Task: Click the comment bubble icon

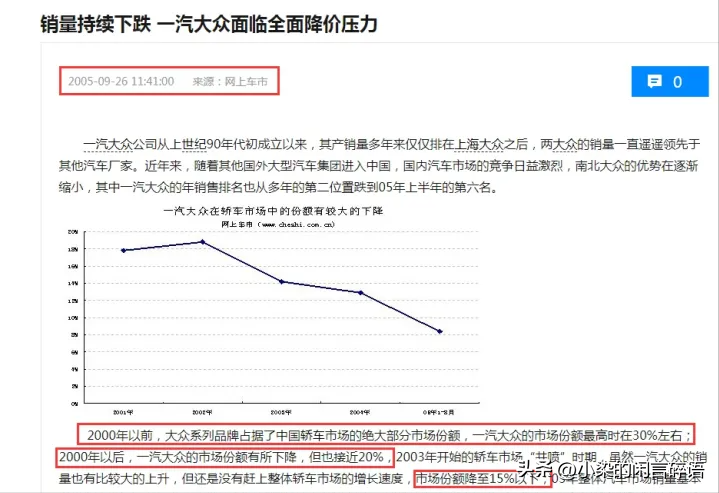Action: click(655, 82)
